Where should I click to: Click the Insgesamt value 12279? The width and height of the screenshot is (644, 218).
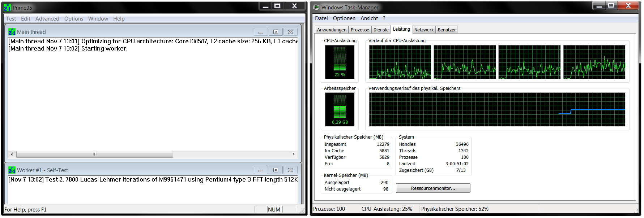point(383,144)
